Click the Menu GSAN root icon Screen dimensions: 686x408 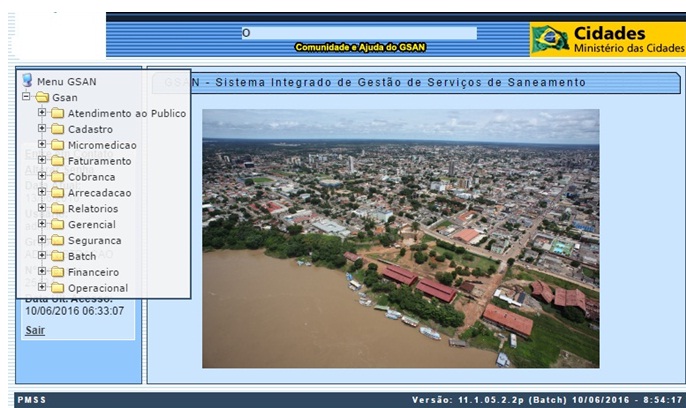27,81
